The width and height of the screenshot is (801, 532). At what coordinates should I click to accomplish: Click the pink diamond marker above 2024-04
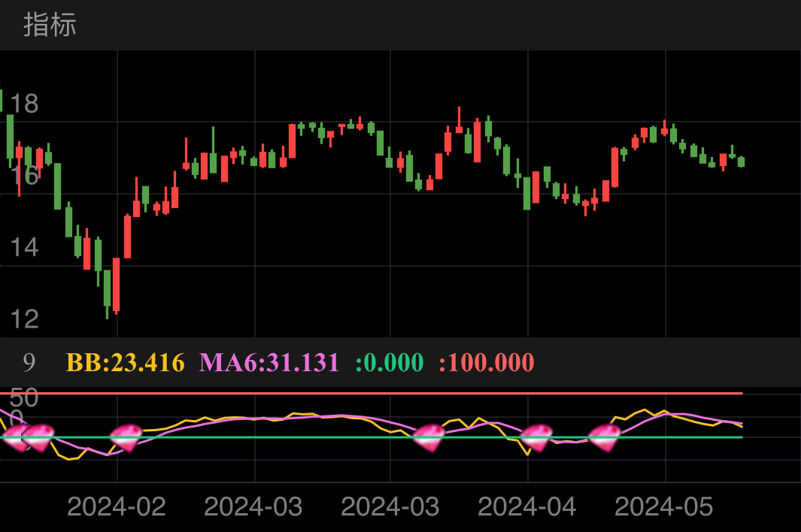537,437
